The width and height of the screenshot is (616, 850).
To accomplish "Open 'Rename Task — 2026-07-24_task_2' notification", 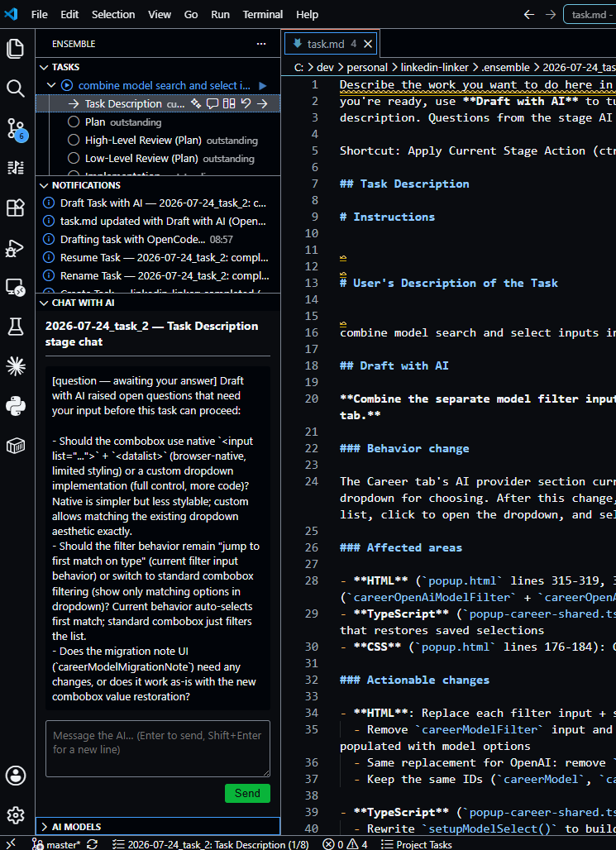I will (158, 275).
